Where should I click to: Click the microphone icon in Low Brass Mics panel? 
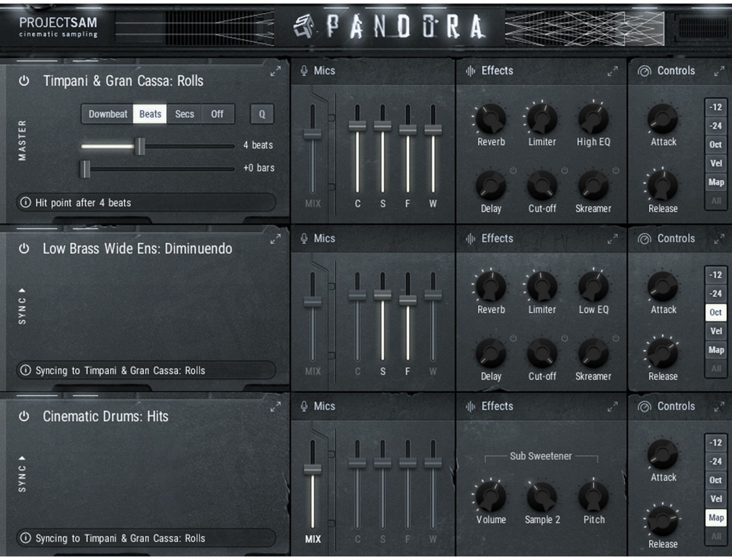(x=304, y=238)
